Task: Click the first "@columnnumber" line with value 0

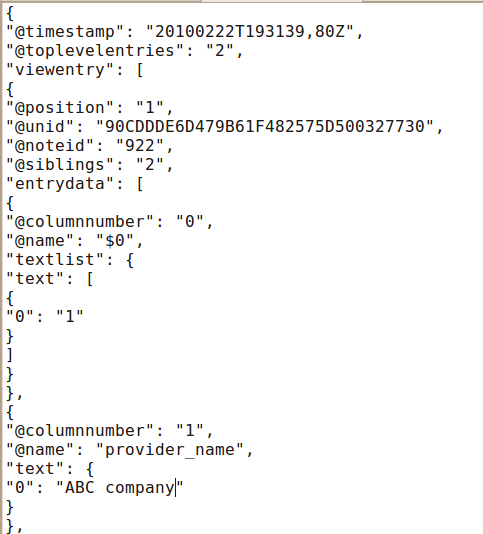Action: [x=110, y=222]
